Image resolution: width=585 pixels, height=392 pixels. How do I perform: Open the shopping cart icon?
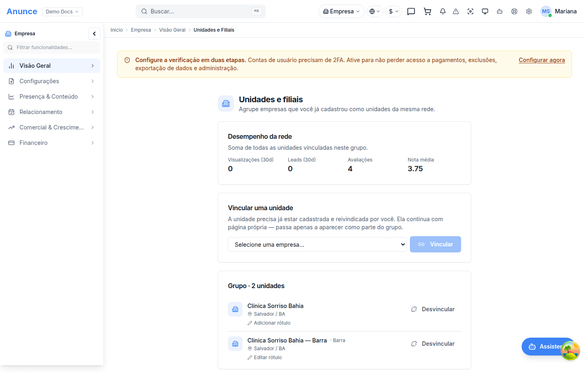point(427,11)
